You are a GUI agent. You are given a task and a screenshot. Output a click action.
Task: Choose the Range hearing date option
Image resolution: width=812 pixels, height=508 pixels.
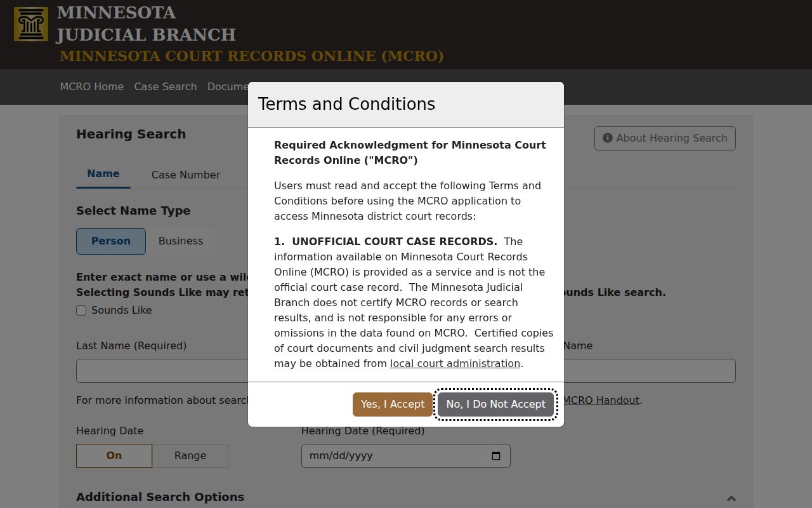coord(190,456)
